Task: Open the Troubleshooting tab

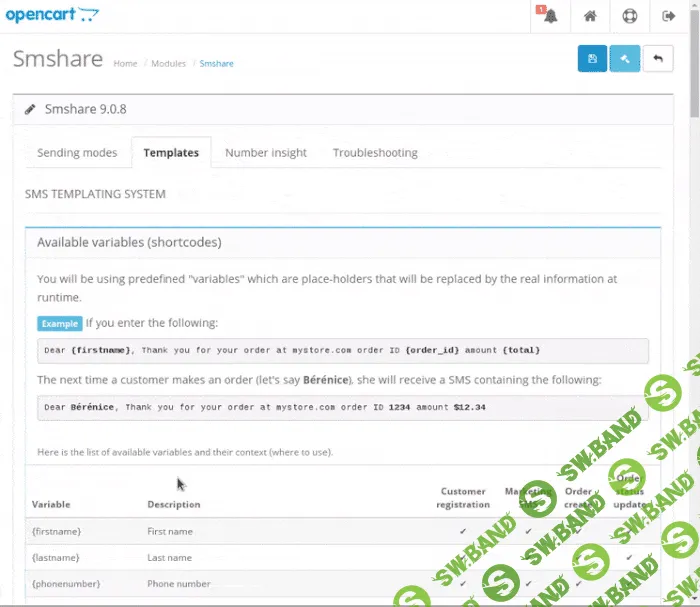Action: pos(375,153)
